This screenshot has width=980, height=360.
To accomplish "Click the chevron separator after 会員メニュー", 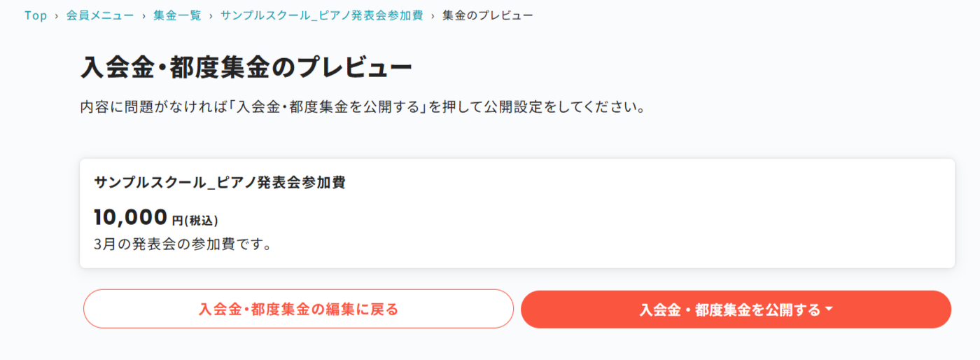I will click(x=143, y=15).
